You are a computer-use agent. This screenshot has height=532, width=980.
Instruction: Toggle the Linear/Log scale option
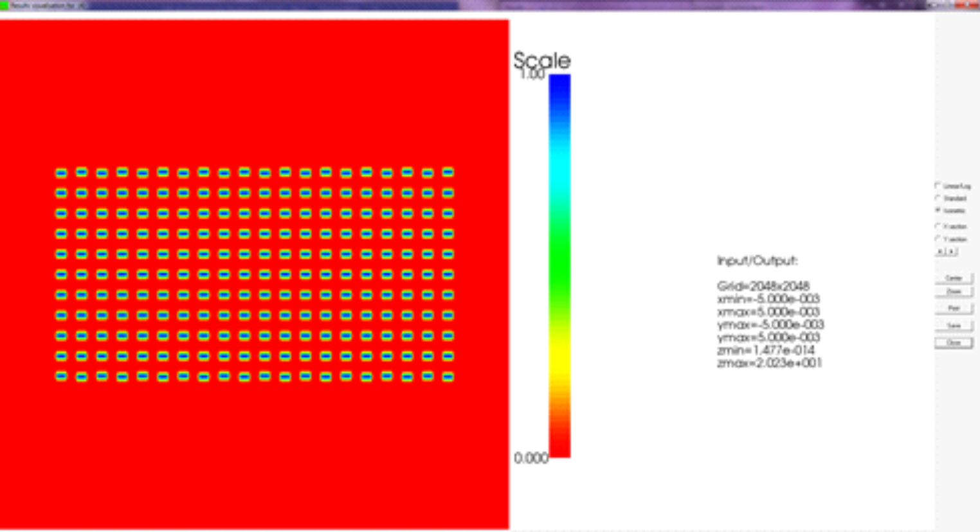938,186
